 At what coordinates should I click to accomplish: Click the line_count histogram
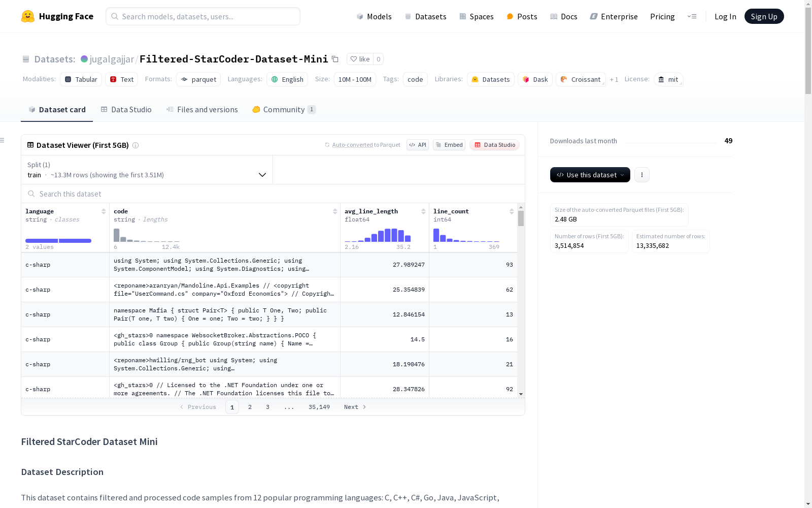pos(466,235)
